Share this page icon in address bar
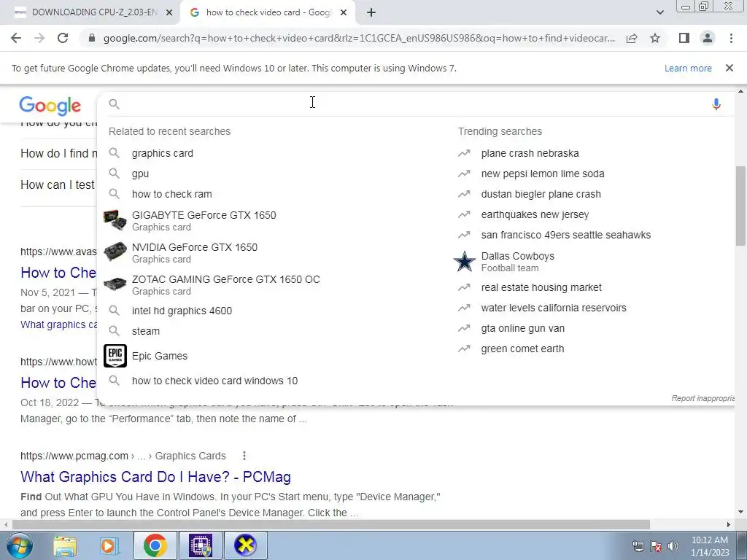The height and width of the screenshot is (560, 747). (632, 38)
